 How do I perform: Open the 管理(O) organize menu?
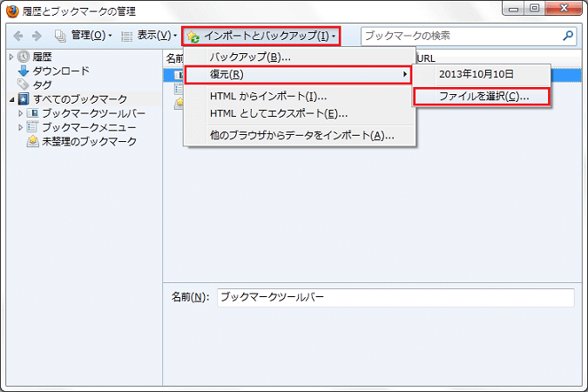pyautogui.click(x=84, y=36)
